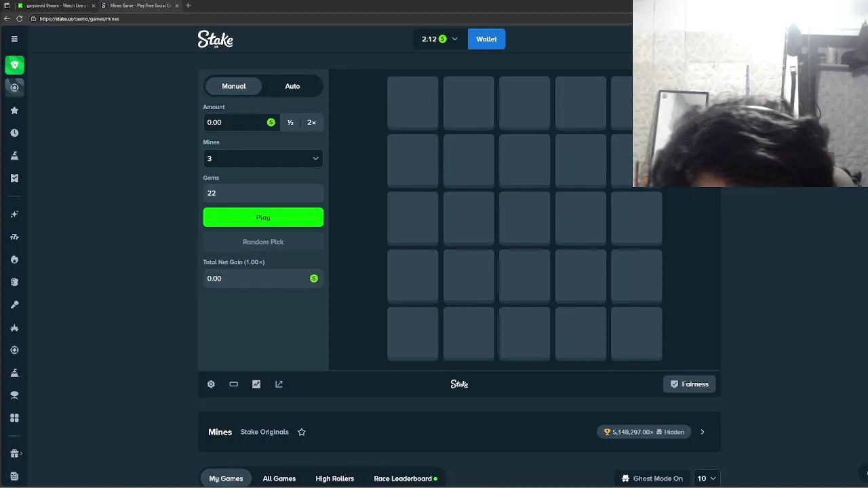
Task: Click the green Play button
Action: pos(263,218)
